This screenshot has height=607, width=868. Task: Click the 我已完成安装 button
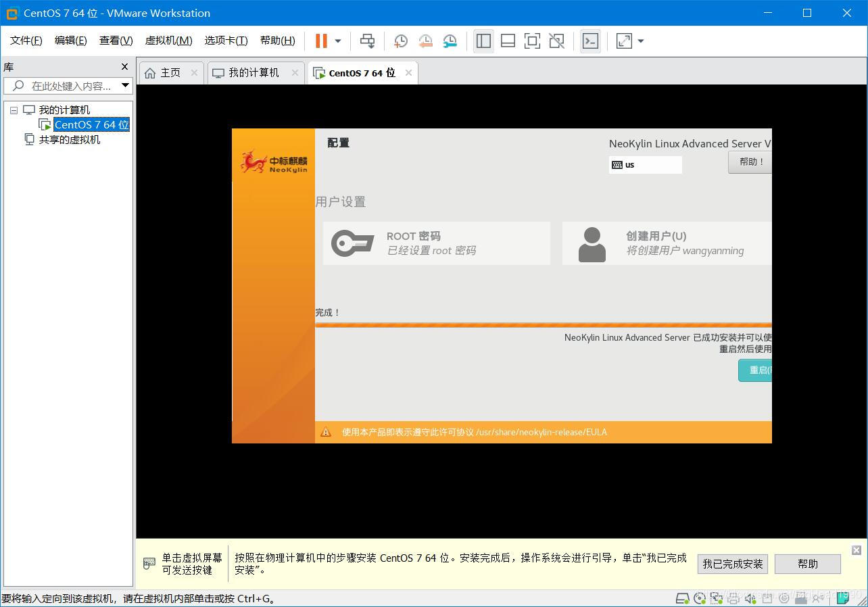[733, 564]
